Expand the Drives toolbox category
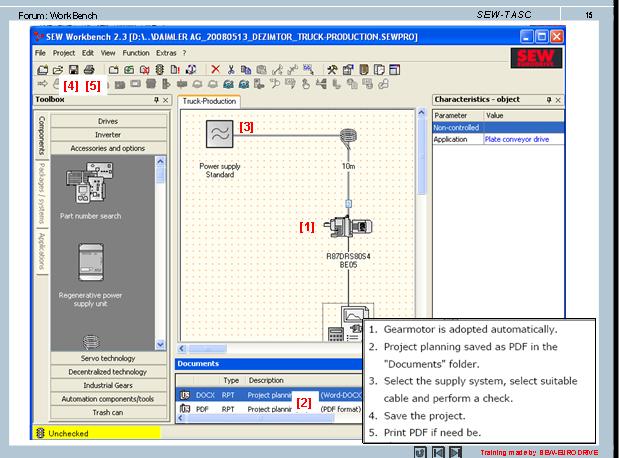 click(108, 121)
